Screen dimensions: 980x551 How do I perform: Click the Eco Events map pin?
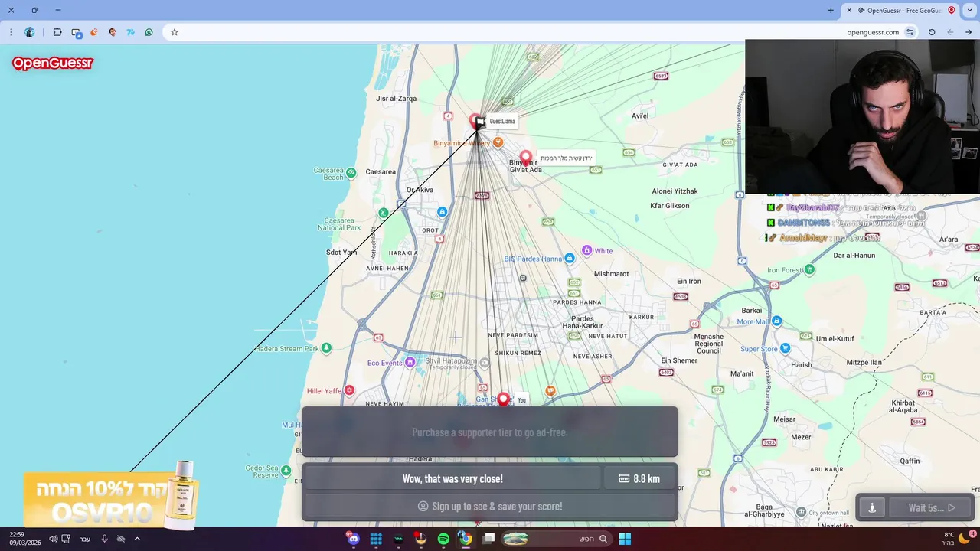(x=410, y=363)
